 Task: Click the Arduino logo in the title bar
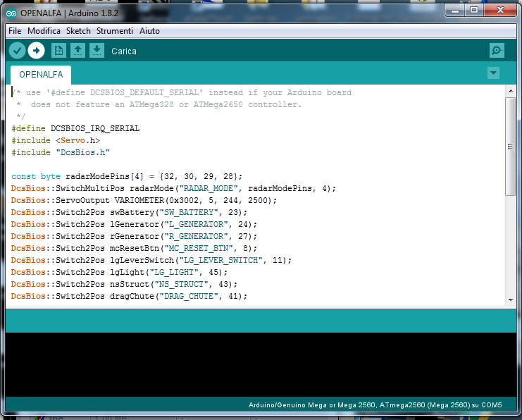pos(11,13)
